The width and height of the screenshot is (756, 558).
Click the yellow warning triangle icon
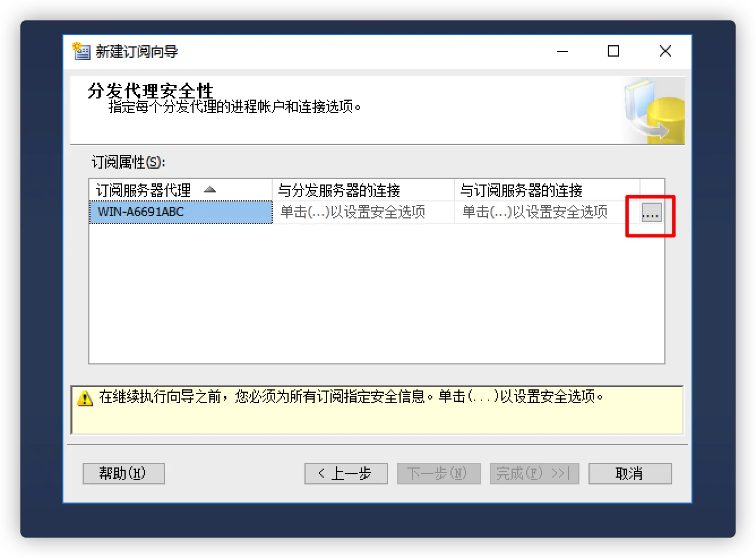tap(84, 398)
